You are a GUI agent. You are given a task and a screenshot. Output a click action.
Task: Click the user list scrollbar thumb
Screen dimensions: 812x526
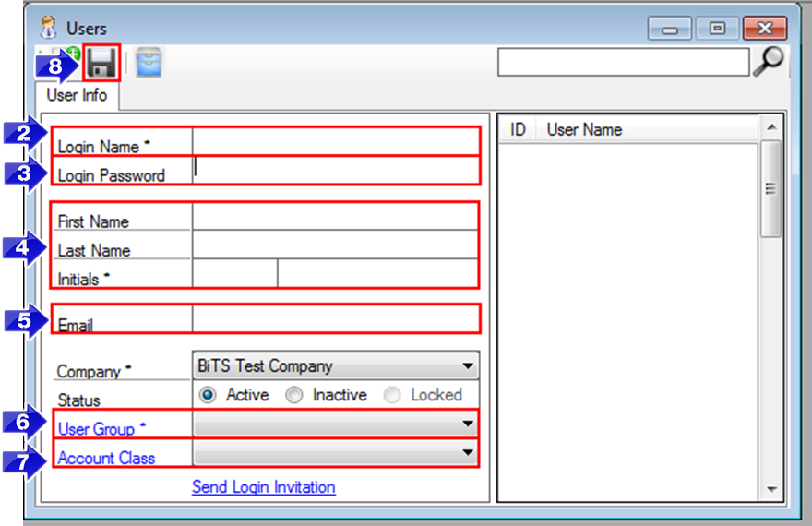(771, 189)
